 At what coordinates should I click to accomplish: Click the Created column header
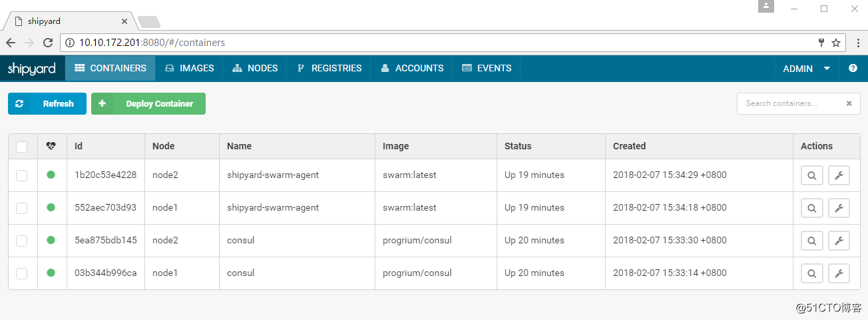[x=629, y=146]
